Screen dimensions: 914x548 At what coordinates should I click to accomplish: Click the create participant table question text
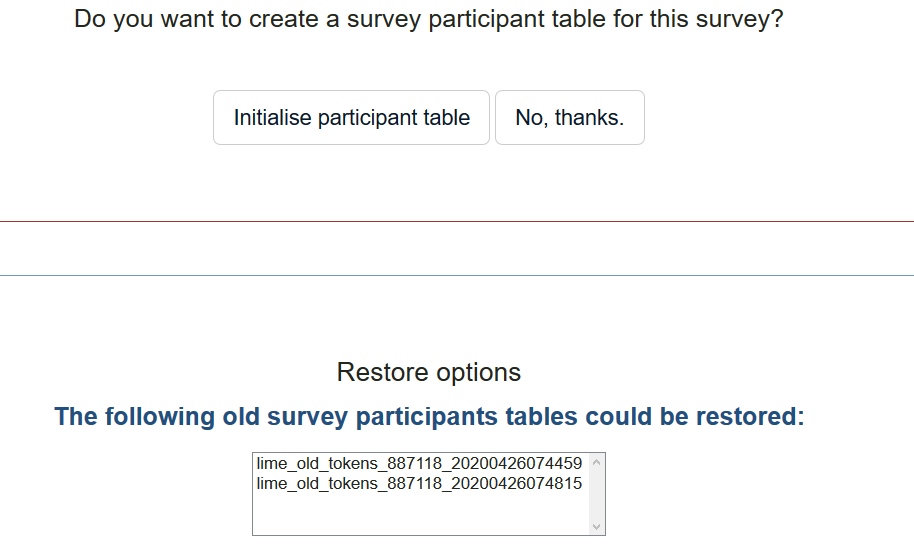point(428,19)
